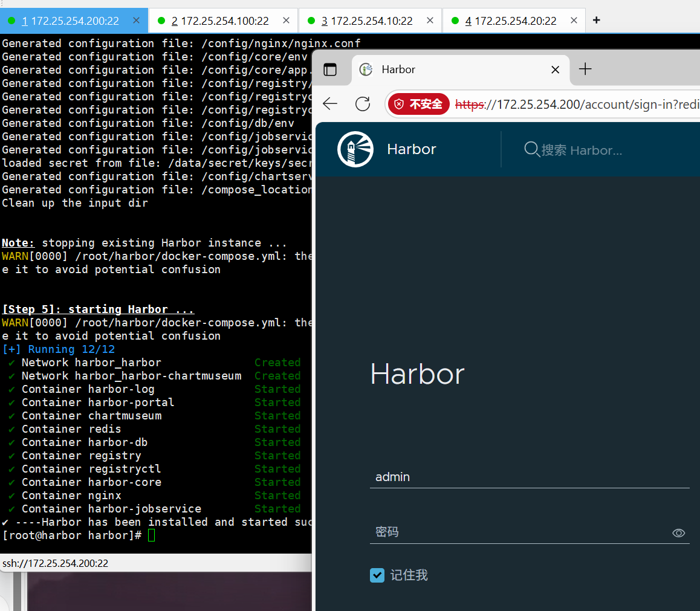Image resolution: width=700 pixels, height=611 pixels.
Task: Toggle password visibility eye icon
Action: tap(679, 533)
